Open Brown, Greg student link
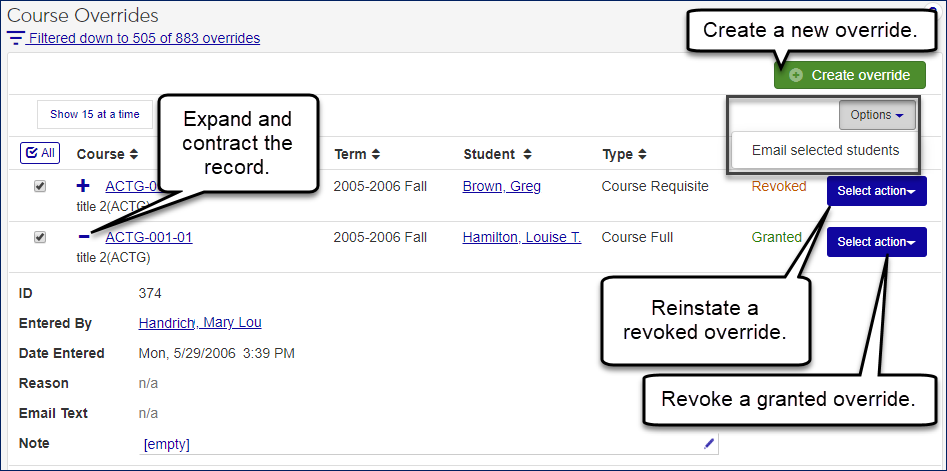947x471 pixels. point(501,186)
